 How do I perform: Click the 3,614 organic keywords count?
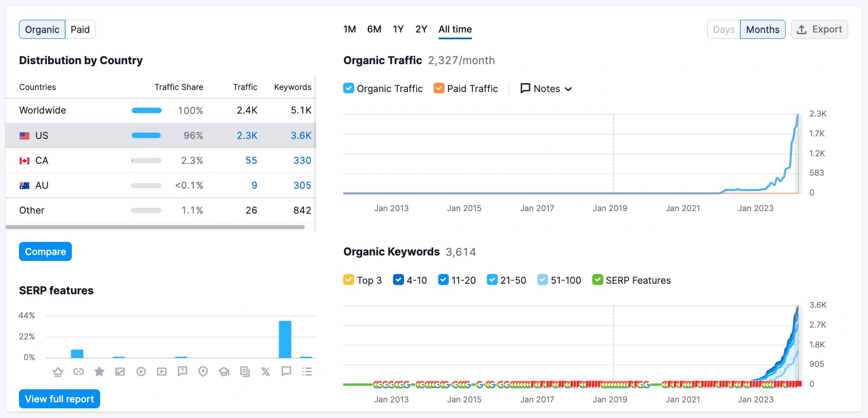pos(461,252)
